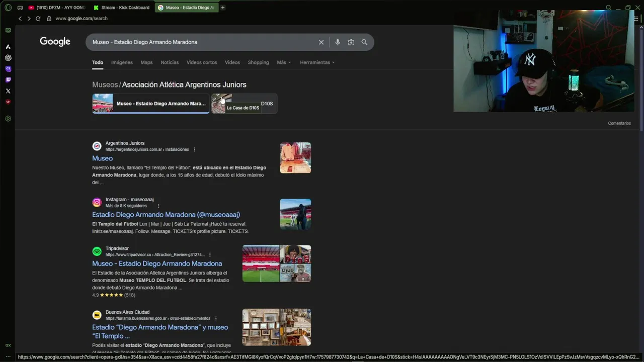
Task: Open options menu for Instagram result
Action: (x=158, y=206)
